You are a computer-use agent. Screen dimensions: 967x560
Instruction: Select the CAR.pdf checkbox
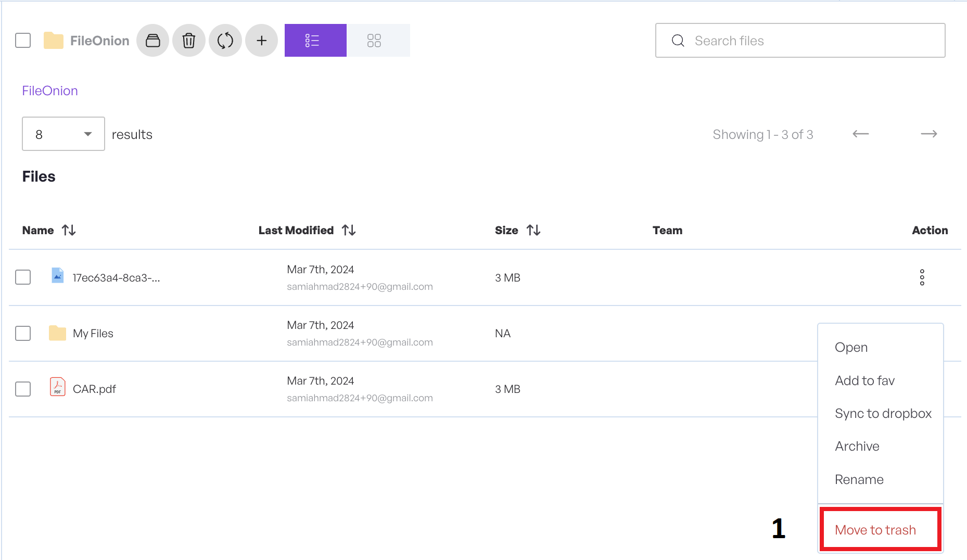click(x=23, y=389)
